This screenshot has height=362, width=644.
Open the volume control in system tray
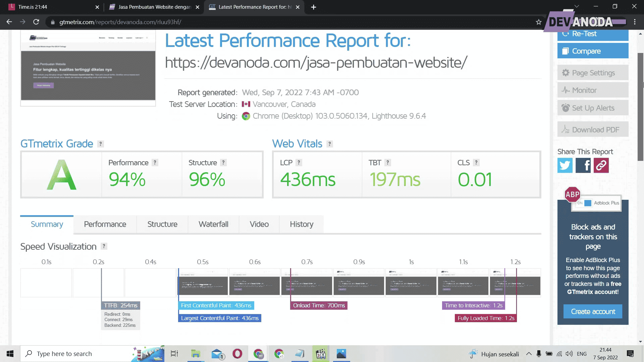[x=569, y=354]
